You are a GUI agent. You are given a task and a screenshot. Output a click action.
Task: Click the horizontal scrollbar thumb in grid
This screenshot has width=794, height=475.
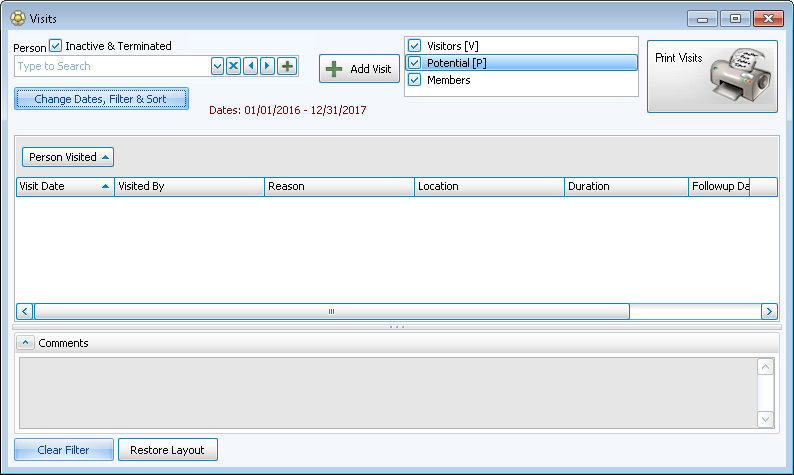[331, 311]
